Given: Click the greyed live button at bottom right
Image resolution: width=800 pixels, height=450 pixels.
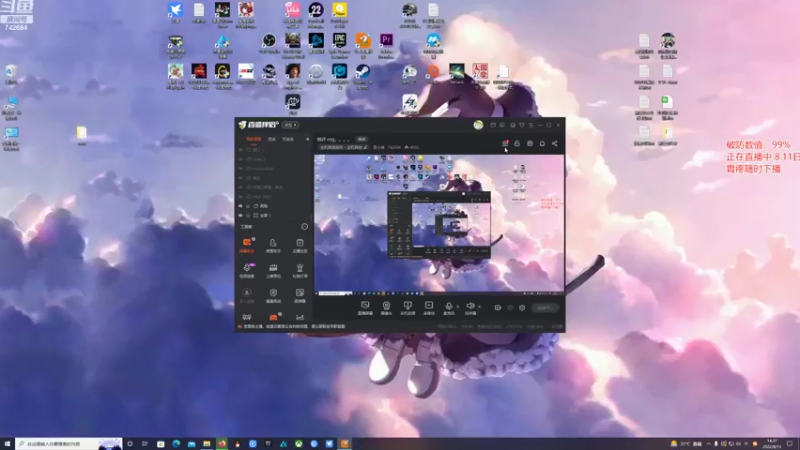Looking at the screenshot, I should click(x=544, y=308).
